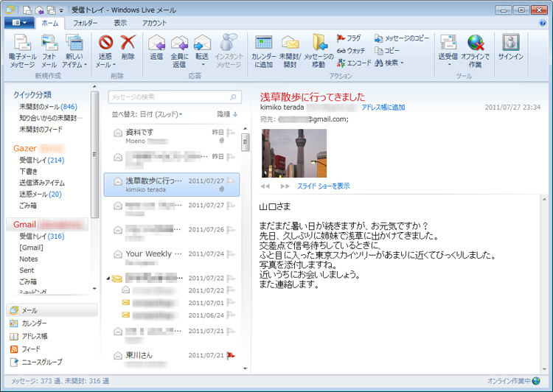553x392 pixels.
Task: Click the message search field
Action: [175, 97]
